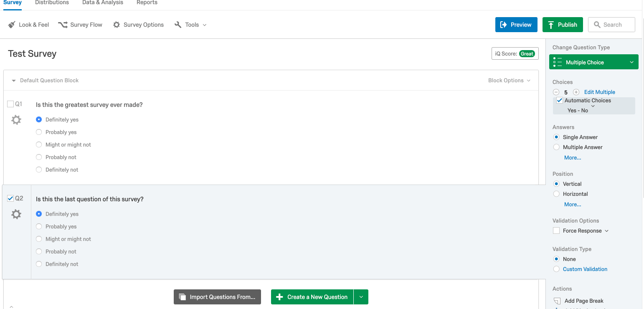Switch to the Distributions tab
Image resolution: width=644 pixels, height=309 pixels.
tap(52, 3)
